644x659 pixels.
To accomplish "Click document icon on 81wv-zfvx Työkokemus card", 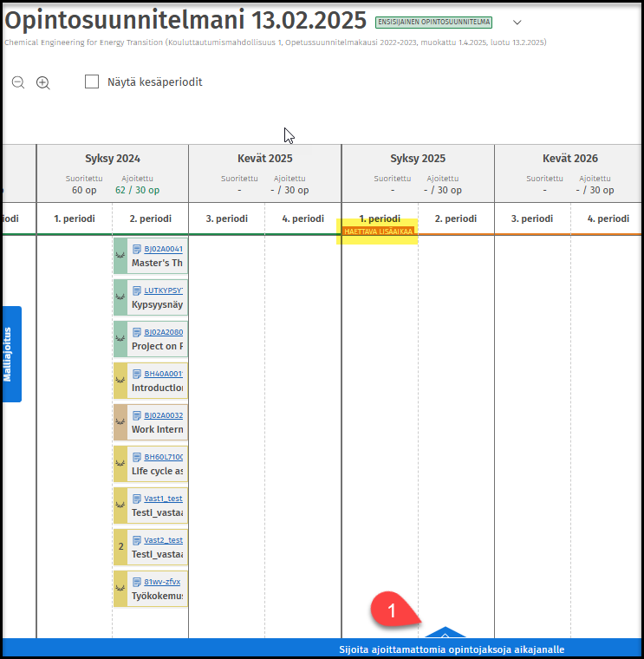I will 136,582.
